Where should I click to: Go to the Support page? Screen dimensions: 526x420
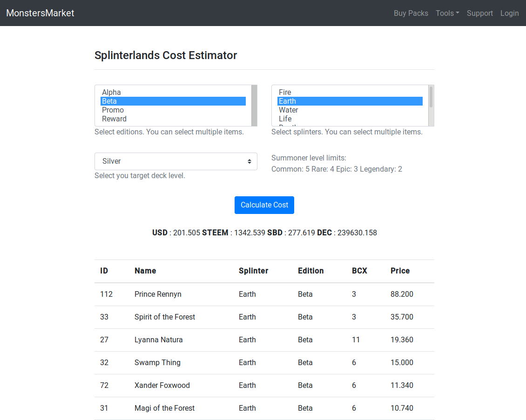pos(480,13)
